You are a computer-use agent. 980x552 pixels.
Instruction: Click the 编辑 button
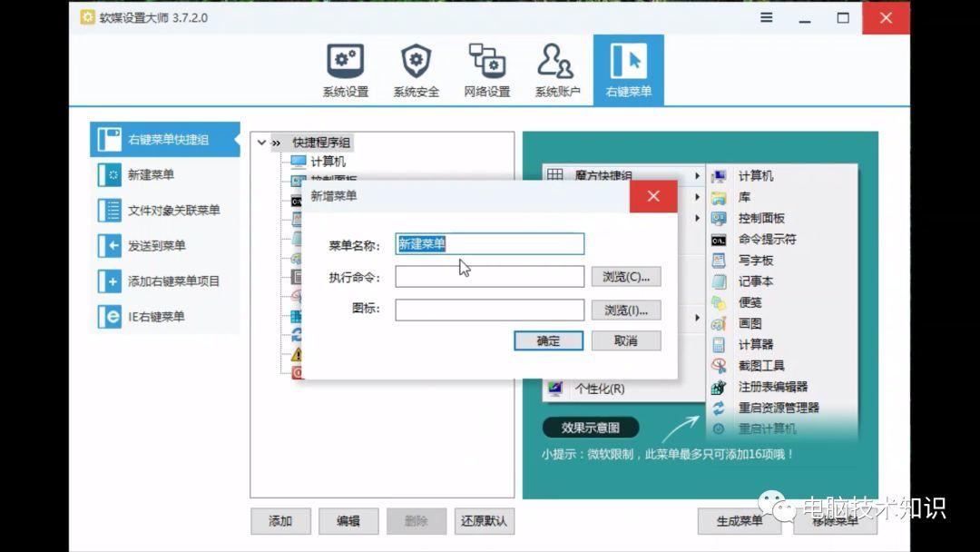[x=348, y=521]
